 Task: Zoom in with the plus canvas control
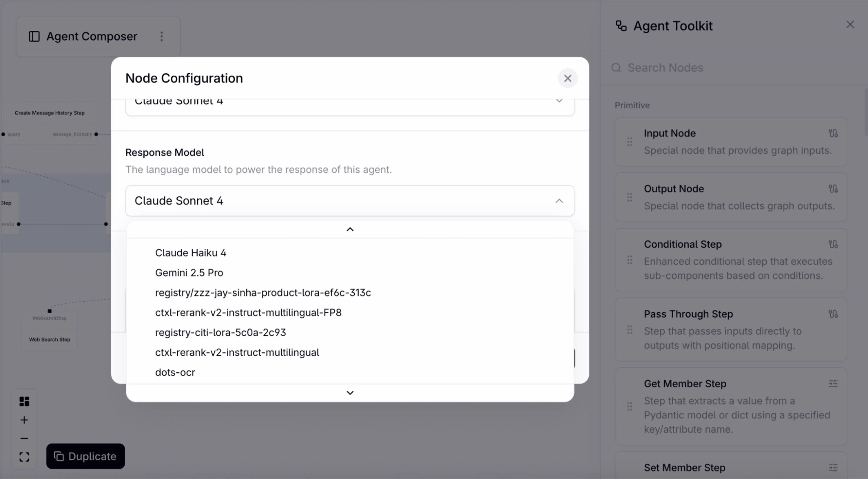(24, 420)
